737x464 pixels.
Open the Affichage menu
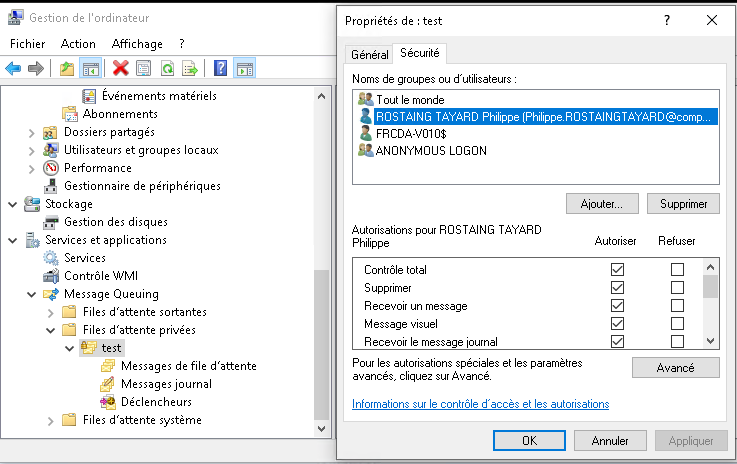137,44
